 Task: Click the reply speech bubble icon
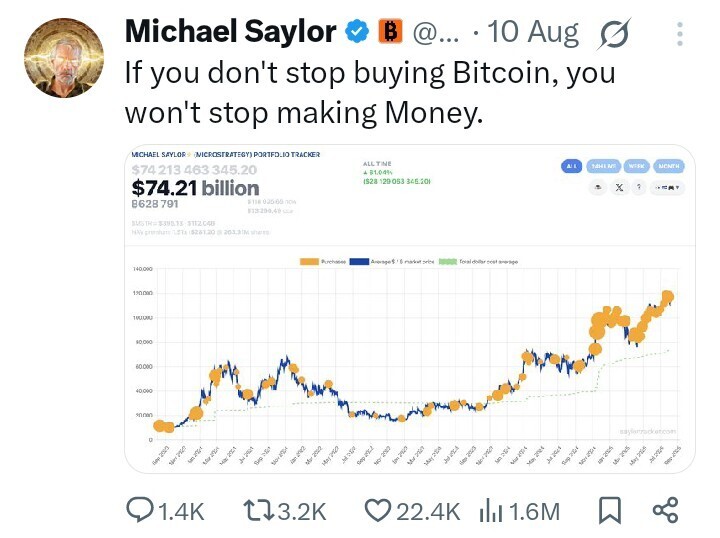140,510
